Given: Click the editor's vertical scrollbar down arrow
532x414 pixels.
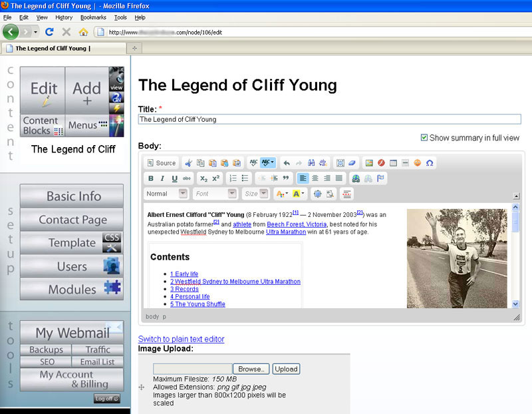Looking at the screenshot, I should (x=515, y=304).
